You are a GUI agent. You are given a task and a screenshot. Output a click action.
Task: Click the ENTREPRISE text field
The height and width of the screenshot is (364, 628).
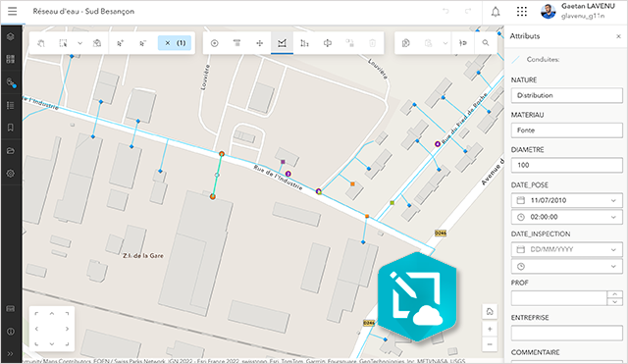567,334
